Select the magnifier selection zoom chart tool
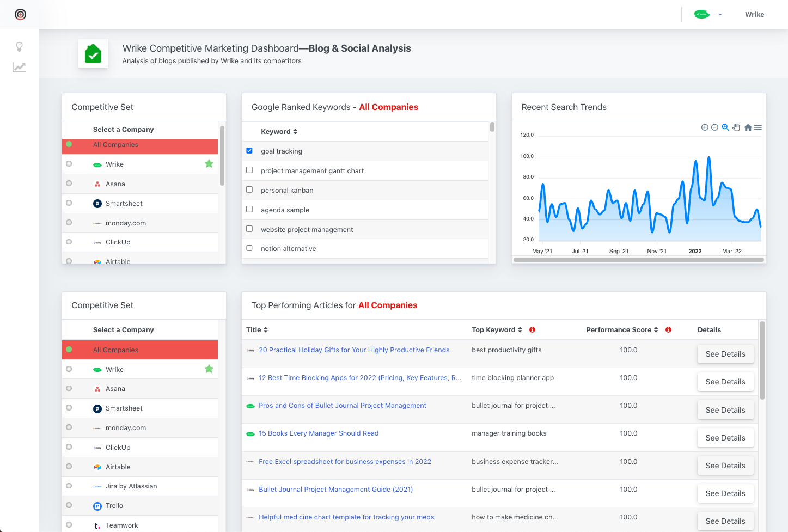Screen dimensions: 788x532 725,127
